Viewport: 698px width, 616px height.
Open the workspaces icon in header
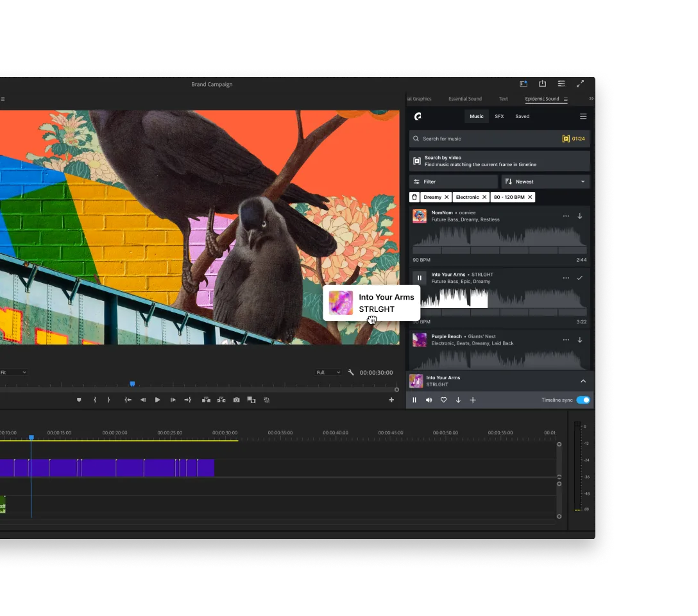(x=561, y=83)
